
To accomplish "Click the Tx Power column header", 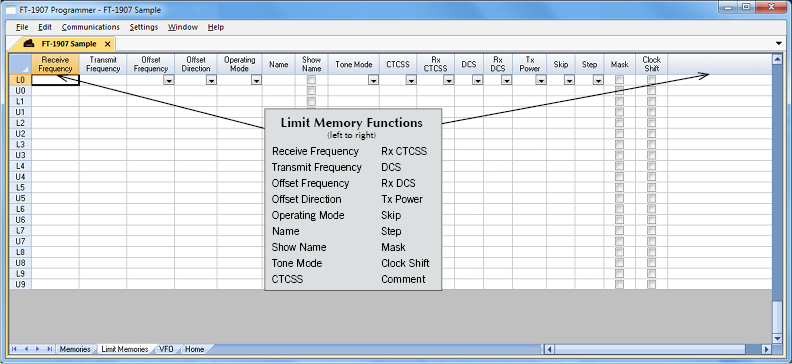I will click(x=529, y=64).
